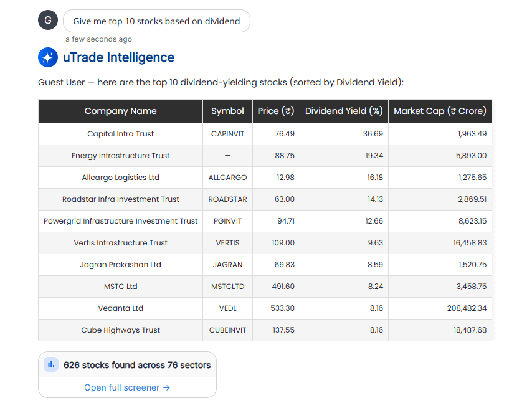The height and width of the screenshot is (403, 532).
Task: Click the G user avatar icon
Action: (48, 20)
